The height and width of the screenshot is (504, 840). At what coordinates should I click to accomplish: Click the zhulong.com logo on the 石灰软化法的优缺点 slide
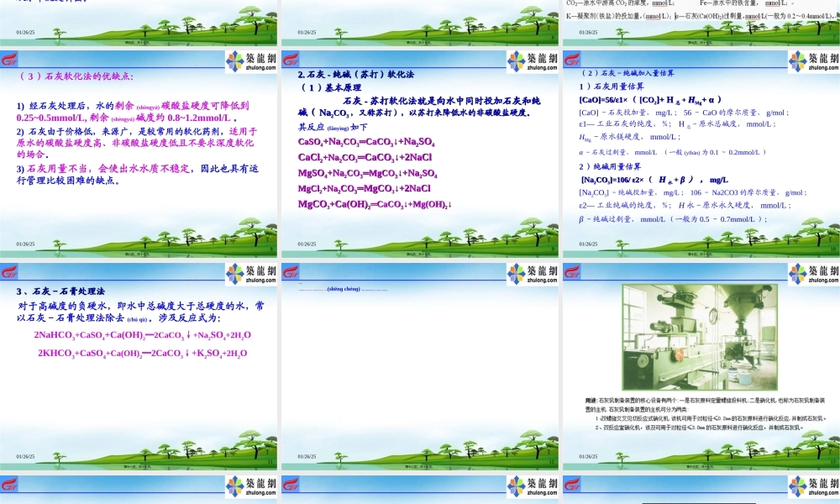pos(251,61)
